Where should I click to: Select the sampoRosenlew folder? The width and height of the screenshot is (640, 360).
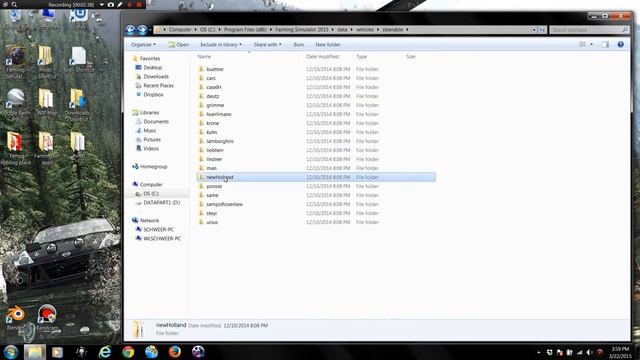[224, 204]
